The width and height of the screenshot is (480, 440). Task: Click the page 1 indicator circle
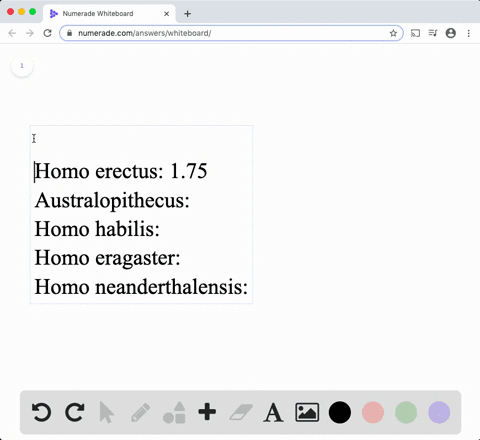pos(22,66)
